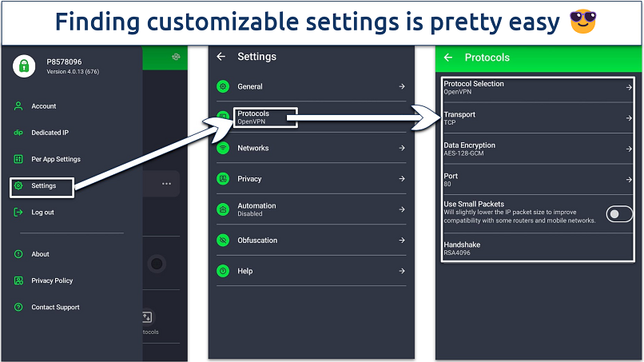This screenshot has width=644, height=362.
Task: Open the Transport TCP option arrow
Action: click(630, 118)
